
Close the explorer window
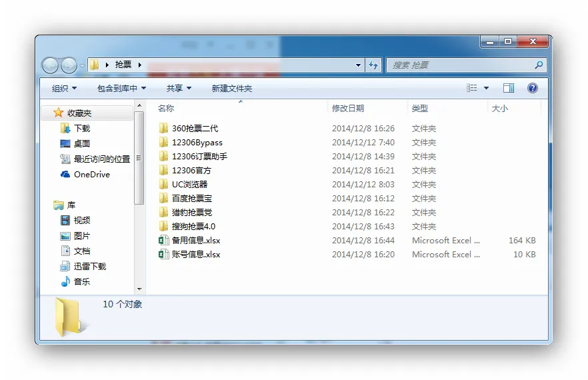(x=533, y=41)
